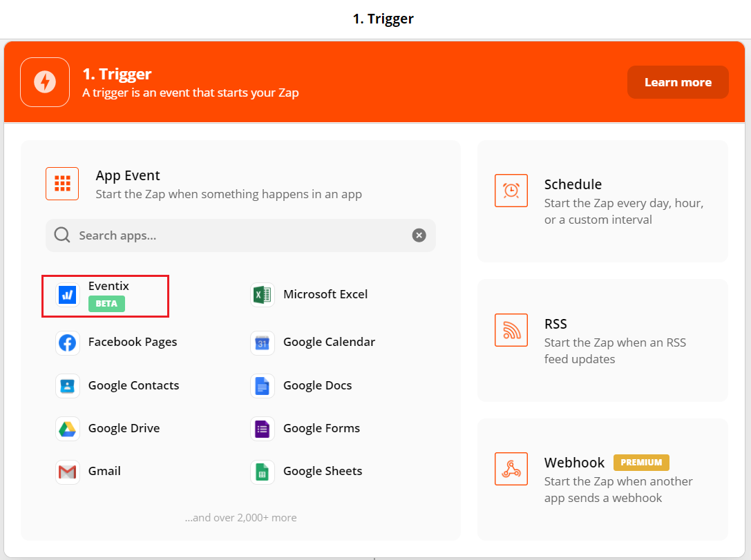Click the Schedule alarm clock icon
Screen dimensions: 751x560
tap(511, 191)
